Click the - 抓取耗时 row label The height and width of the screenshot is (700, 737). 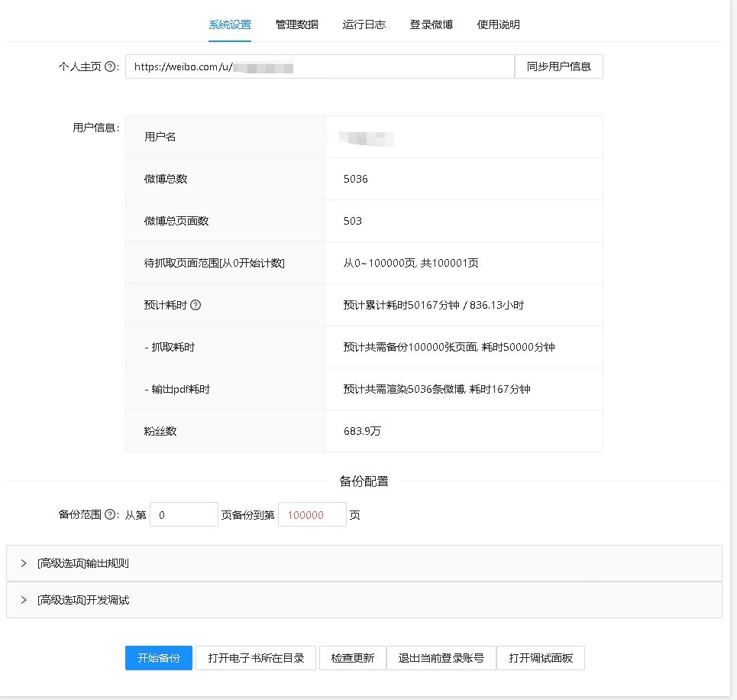pos(170,347)
